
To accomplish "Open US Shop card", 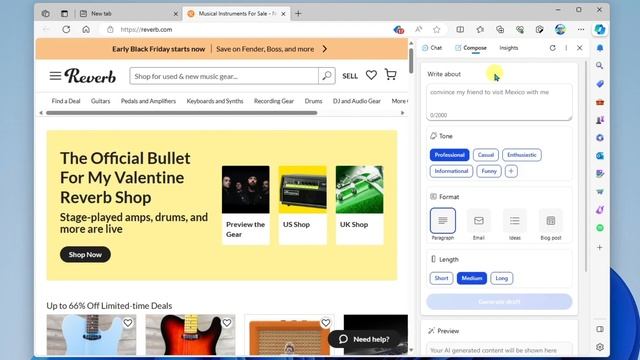I will 302,205.
